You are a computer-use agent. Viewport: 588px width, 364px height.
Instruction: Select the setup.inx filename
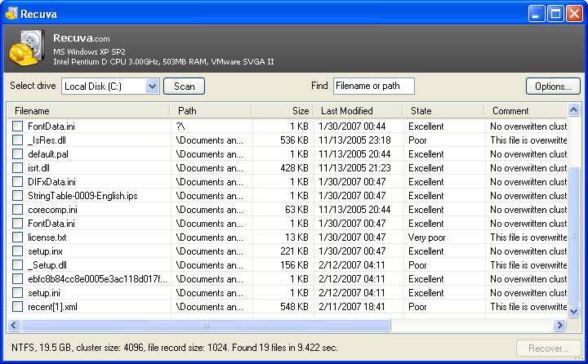click(x=45, y=251)
